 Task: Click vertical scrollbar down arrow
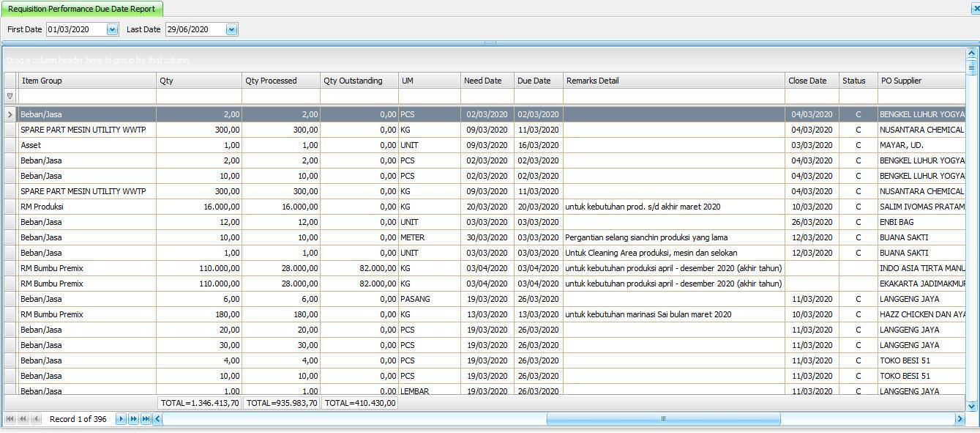[972, 405]
